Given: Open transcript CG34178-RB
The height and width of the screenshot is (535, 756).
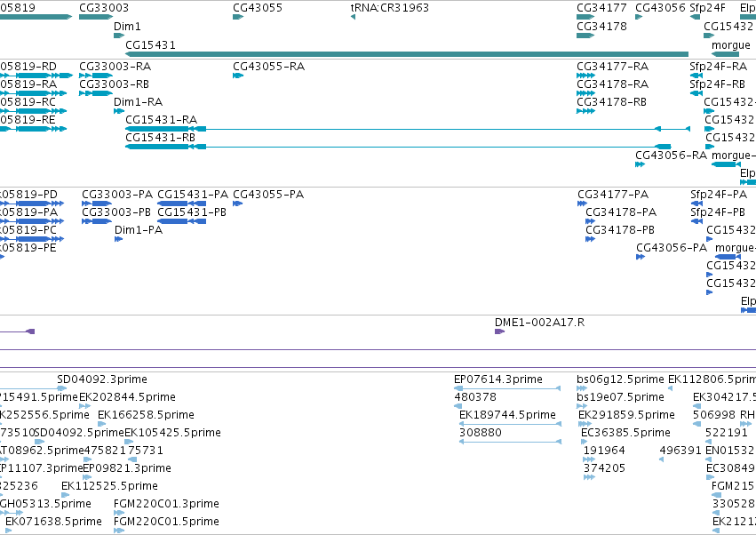Looking at the screenshot, I should click(611, 102).
